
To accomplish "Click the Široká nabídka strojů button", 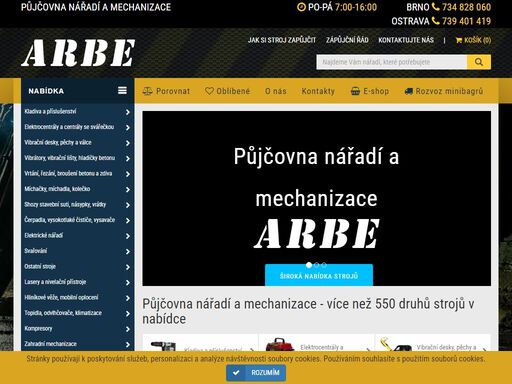I will [319, 276].
